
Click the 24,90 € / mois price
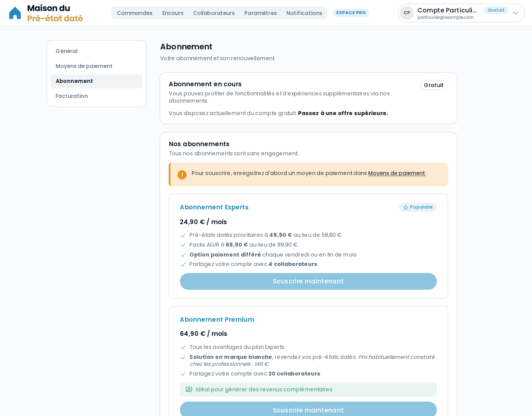tap(203, 222)
